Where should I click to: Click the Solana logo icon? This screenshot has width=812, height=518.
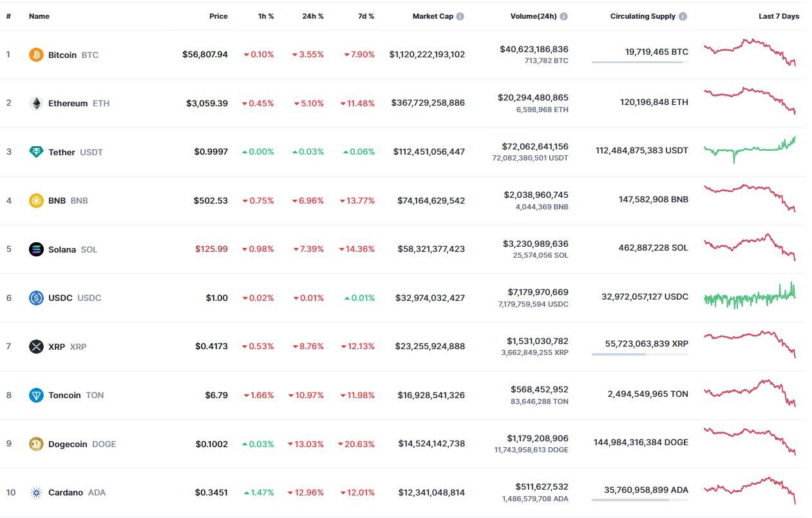pos(36,249)
